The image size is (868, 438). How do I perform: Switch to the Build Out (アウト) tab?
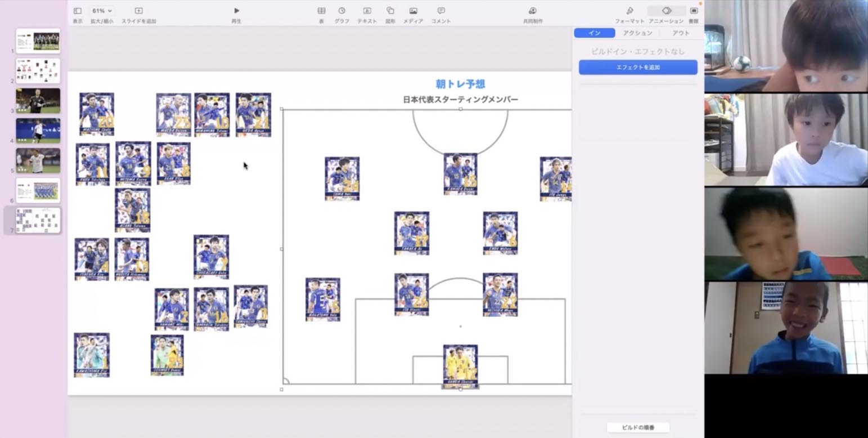pyautogui.click(x=681, y=33)
